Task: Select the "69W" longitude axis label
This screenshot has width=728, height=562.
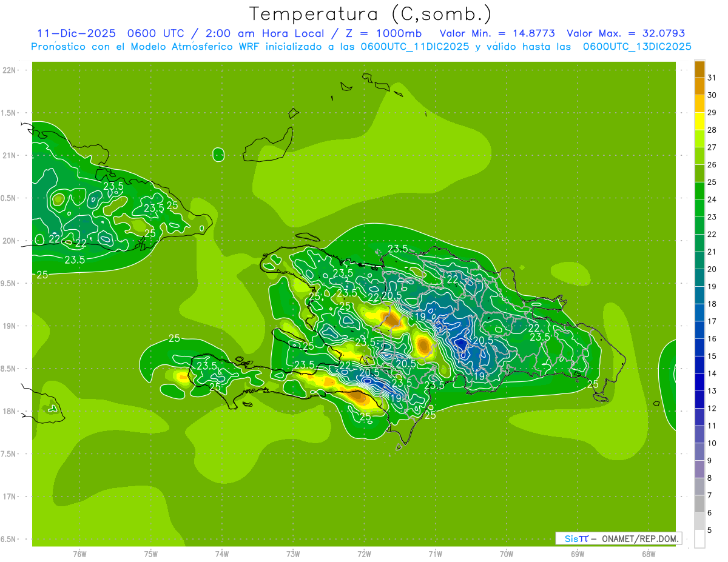Action: [578, 554]
